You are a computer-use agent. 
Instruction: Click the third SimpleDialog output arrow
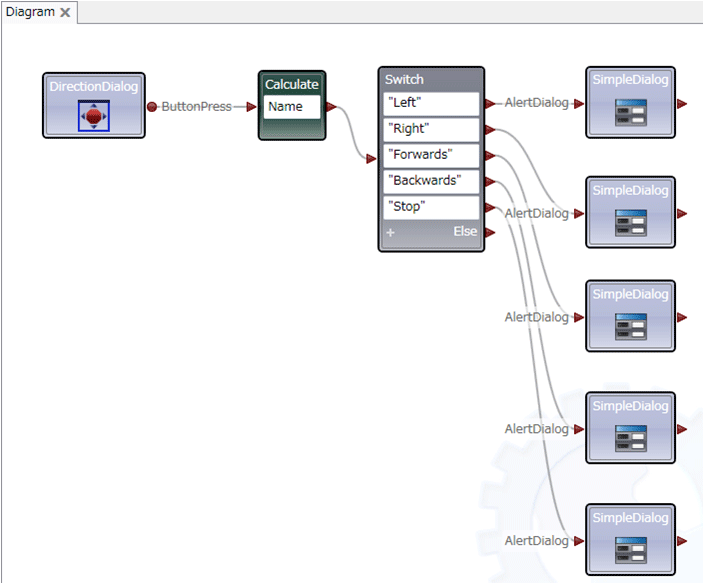[x=682, y=318]
